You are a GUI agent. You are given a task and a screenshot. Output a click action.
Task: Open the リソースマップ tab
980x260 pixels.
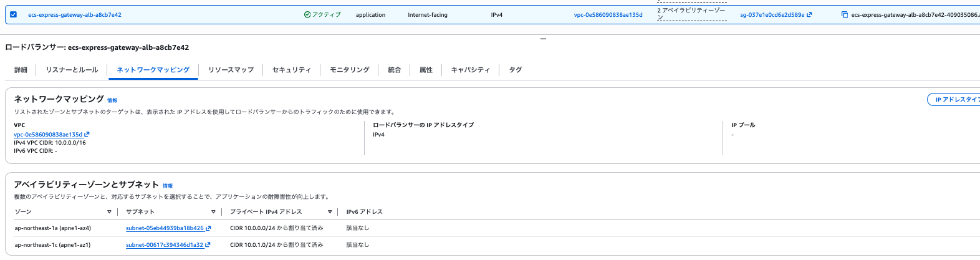tap(231, 70)
